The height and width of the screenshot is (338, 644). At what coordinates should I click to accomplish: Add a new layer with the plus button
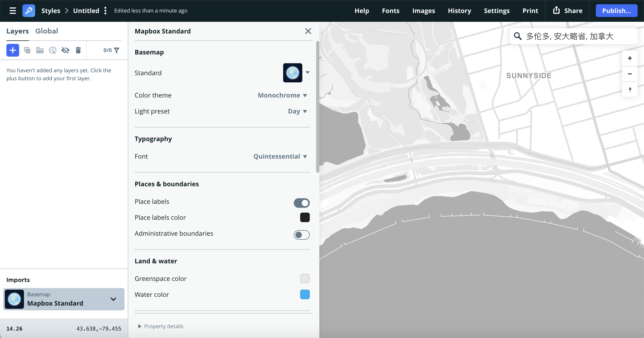(x=13, y=50)
